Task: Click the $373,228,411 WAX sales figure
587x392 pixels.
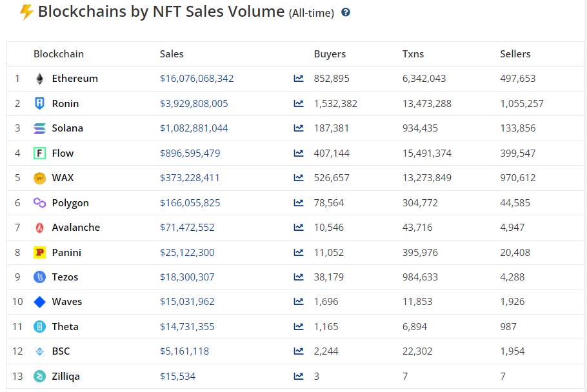Action: click(190, 178)
